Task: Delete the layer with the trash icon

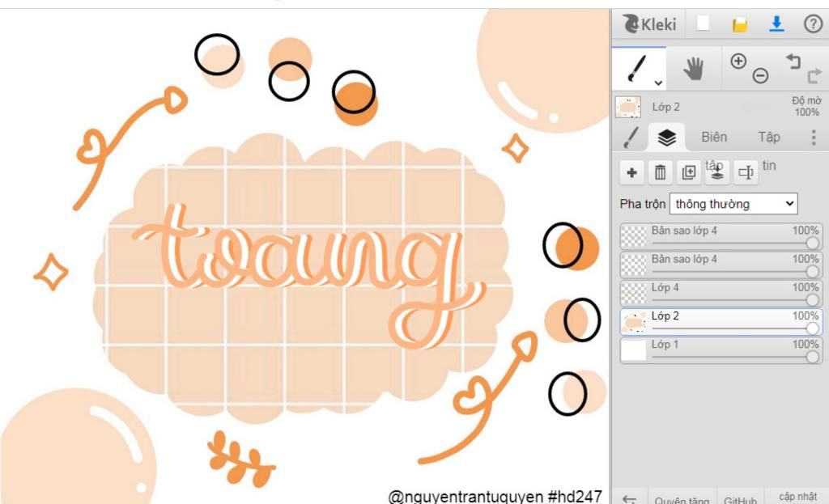Action: tap(661, 173)
